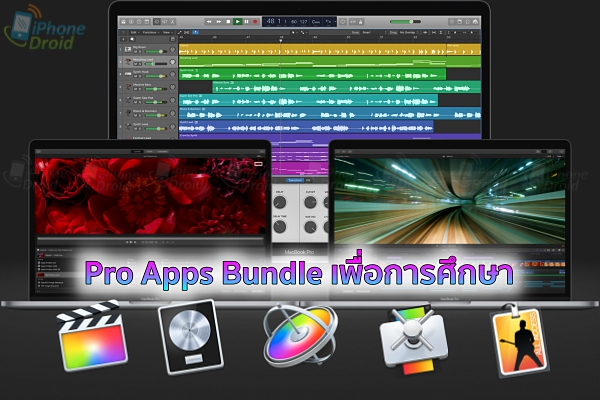Viewport: 600px width, 400px height.
Task: Adjust the first track's volume slider
Action: click(156, 49)
